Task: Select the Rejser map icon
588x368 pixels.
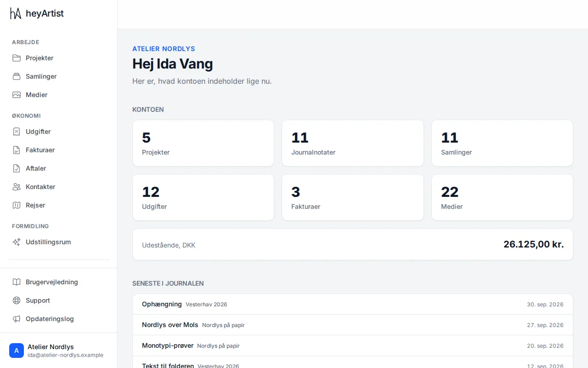Action: point(17,205)
